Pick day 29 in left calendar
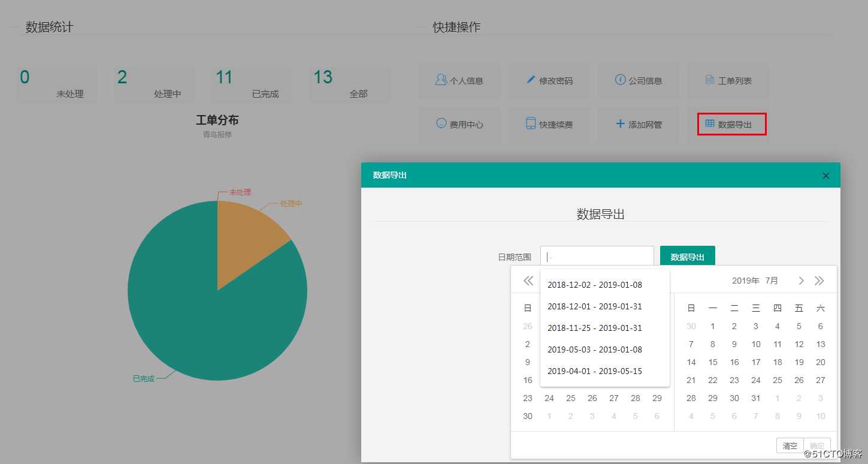Viewport: 868px width, 464px height. point(657,398)
